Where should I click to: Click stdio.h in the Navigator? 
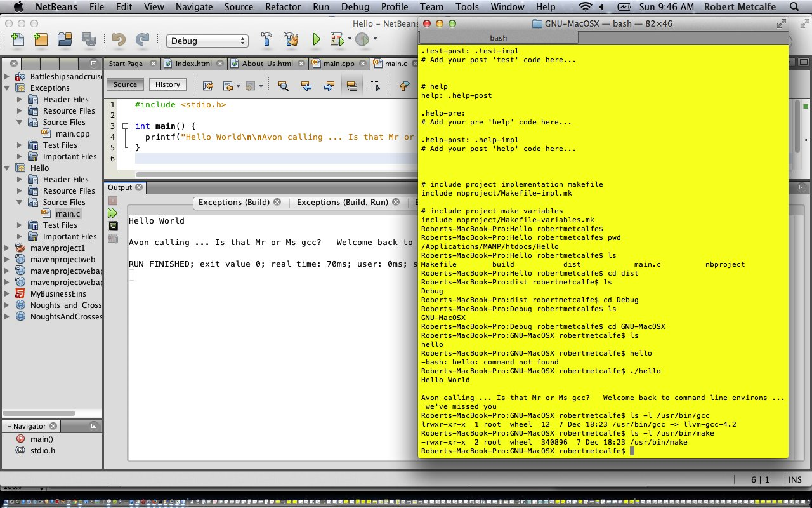coord(43,450)
